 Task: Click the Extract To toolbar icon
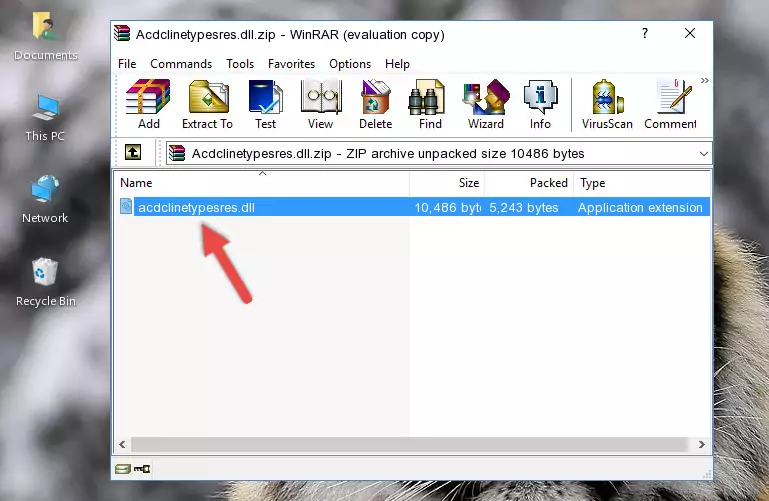point(207,104)
